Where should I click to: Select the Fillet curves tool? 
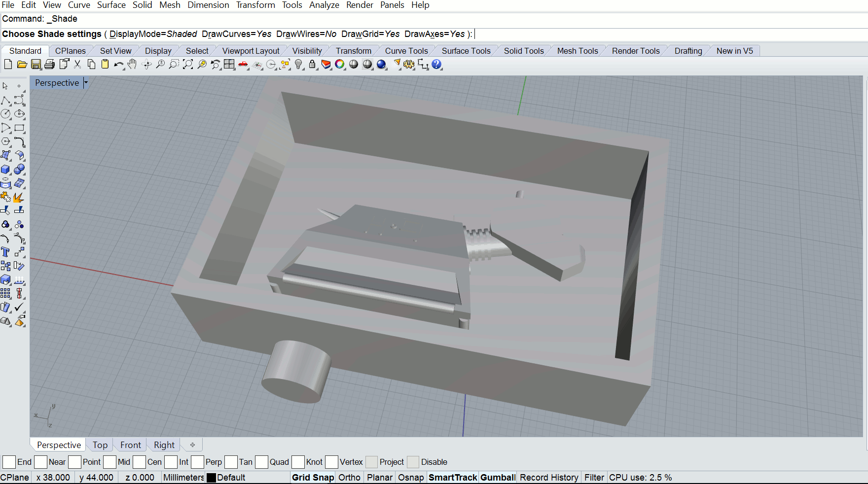click(19, 142)
